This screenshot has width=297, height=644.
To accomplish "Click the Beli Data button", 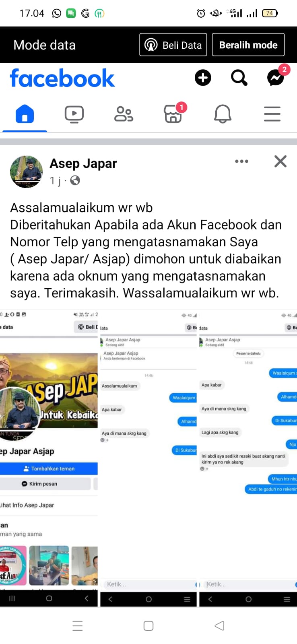I will (x=173, y=45).
